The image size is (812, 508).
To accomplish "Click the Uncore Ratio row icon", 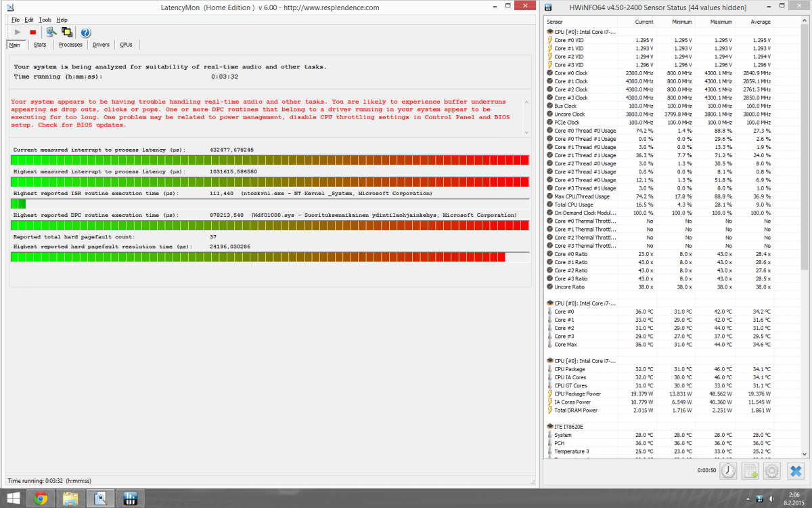I will tap(549, 287).
